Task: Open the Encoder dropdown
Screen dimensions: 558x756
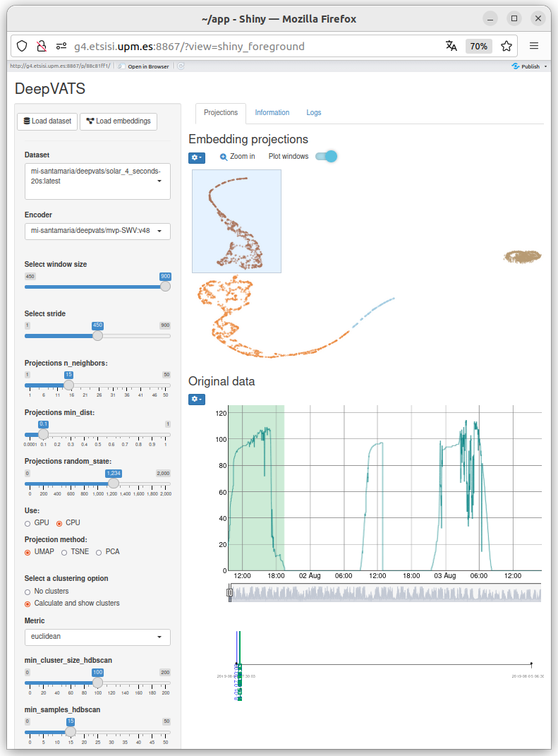Action: (x=97, y=231)
